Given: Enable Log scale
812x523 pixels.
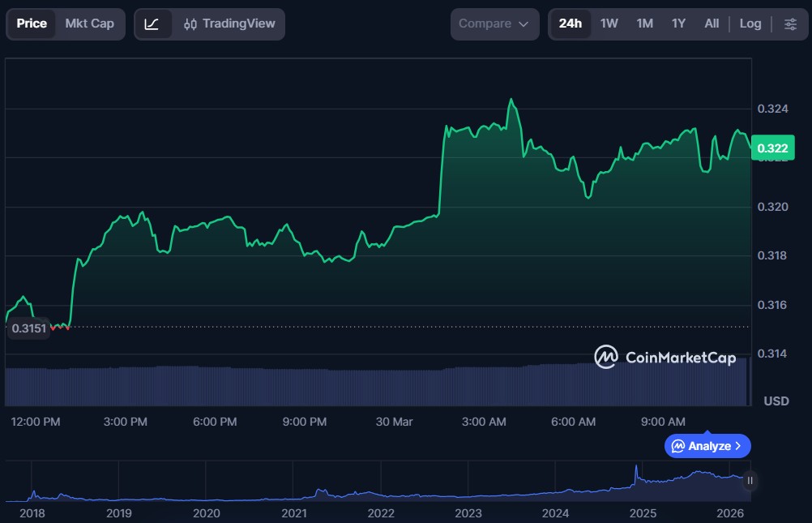Looking at the screenshot, I should pyautogui.click(x=750, y=24).
